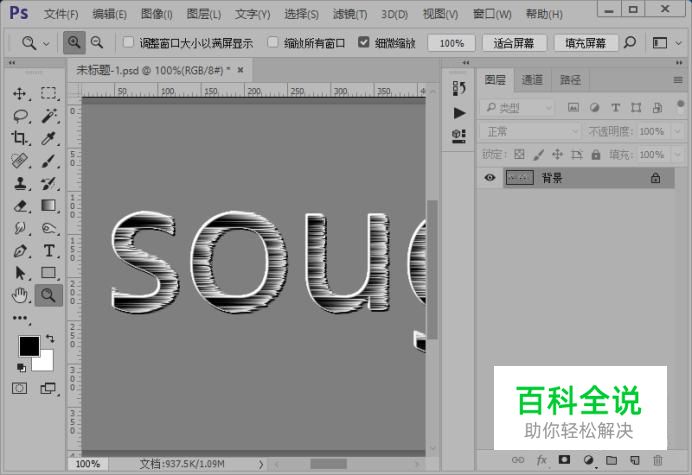Select the Rectangle shape tool
692x475 pixels.
tap(49, 273)
